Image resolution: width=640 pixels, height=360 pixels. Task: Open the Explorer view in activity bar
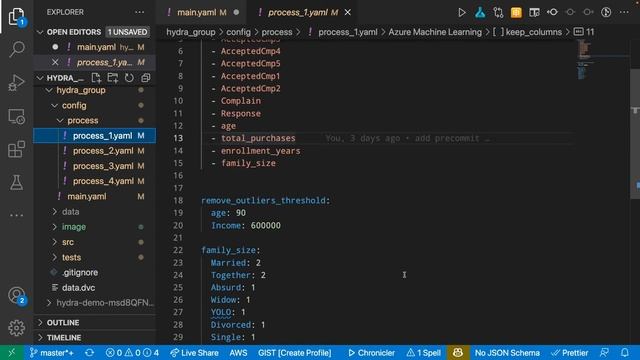tap(16, 16)
